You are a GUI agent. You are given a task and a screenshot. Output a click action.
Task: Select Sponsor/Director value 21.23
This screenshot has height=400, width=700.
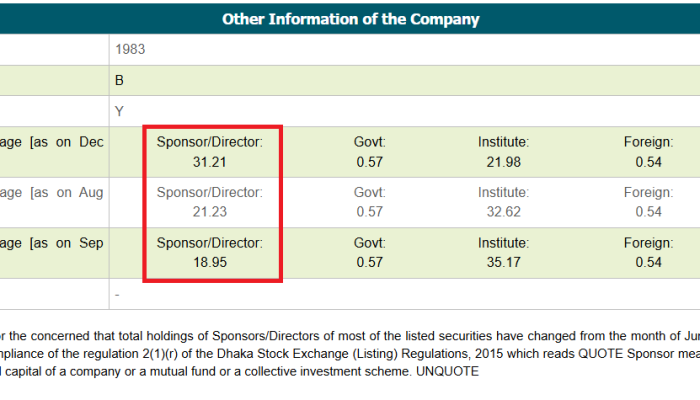pos(210,211)
